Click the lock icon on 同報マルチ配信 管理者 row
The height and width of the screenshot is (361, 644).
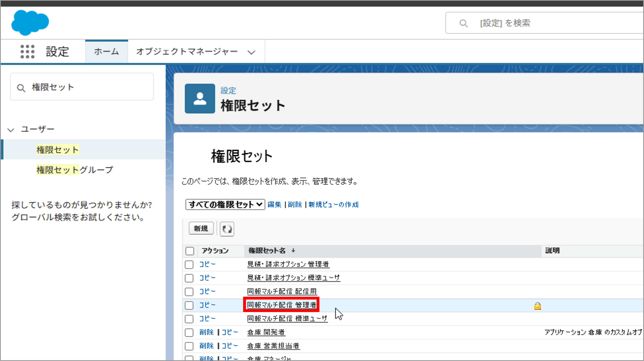coord(537,305)
